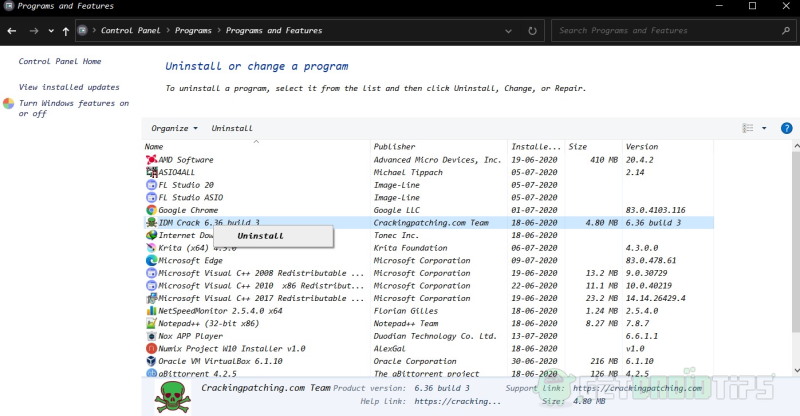Image resolution: width=800 pixels, height=416 pixels.
Task: Click the Numix Project W10 Installer icon
Action: [151, 348]
